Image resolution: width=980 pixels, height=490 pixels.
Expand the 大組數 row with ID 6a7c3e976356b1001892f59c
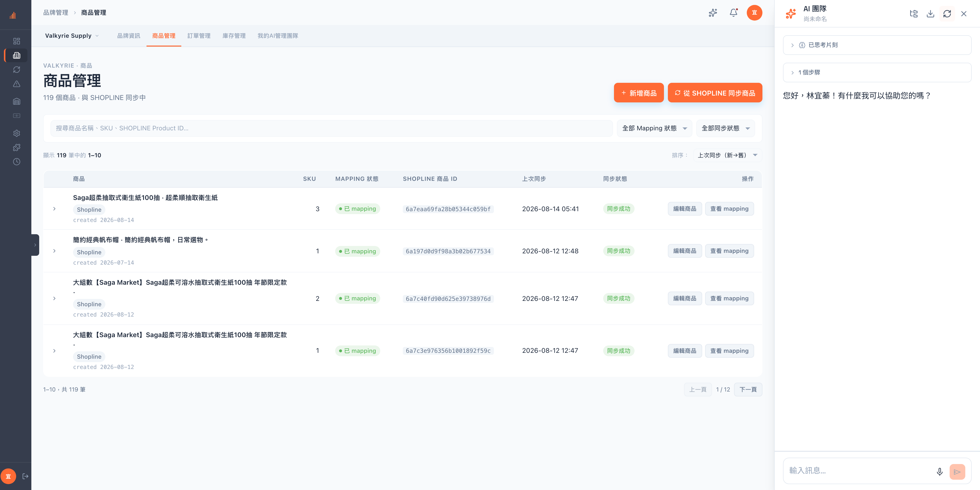(x=54, y=351)
